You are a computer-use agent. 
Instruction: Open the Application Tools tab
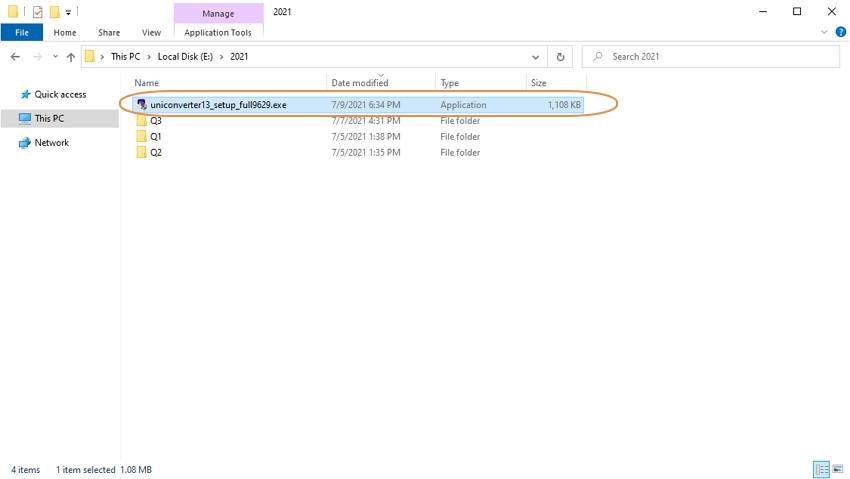pos(218,32)
